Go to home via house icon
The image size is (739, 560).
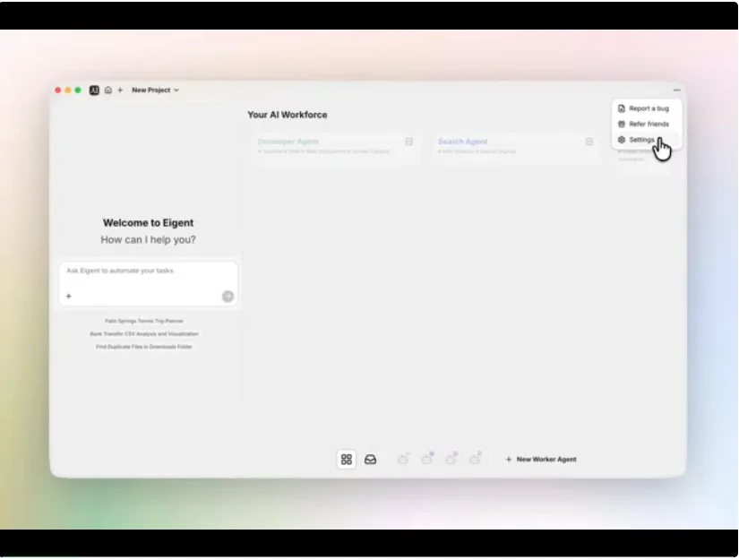[x=107, y=90]
